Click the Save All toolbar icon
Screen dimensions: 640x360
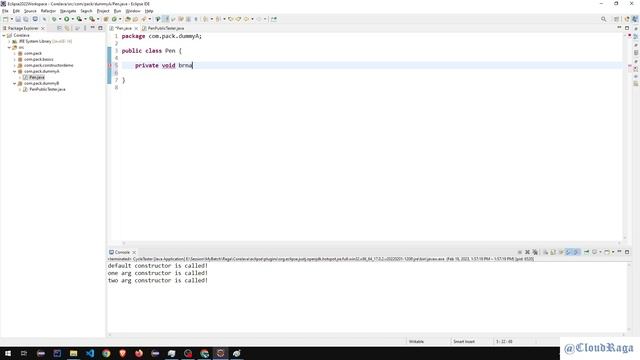26,19
